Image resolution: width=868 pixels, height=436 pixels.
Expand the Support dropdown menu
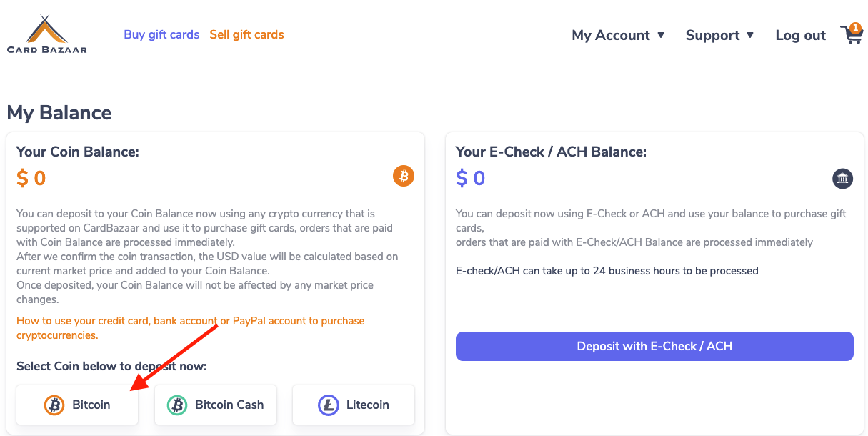[x=719, y=35]
